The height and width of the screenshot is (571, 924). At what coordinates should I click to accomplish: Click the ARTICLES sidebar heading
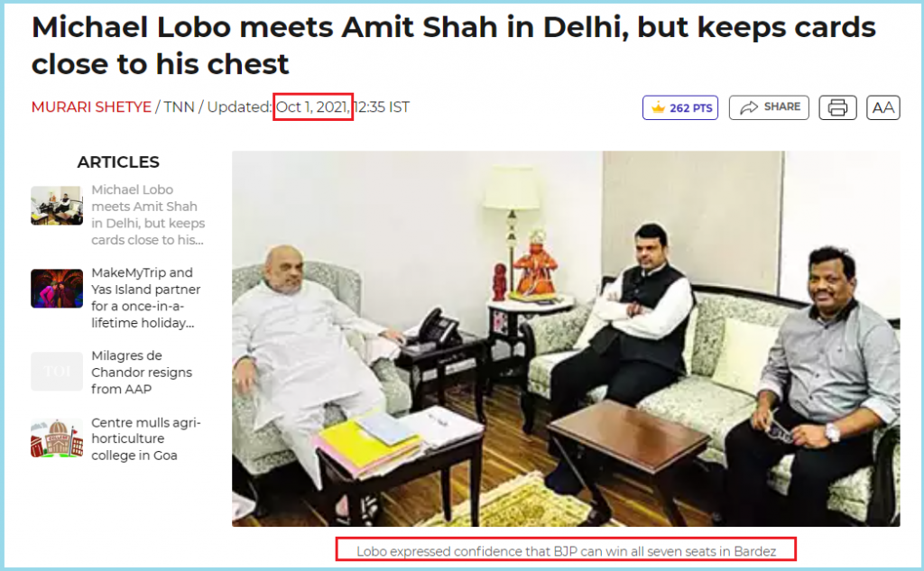(x=118, y=161)
